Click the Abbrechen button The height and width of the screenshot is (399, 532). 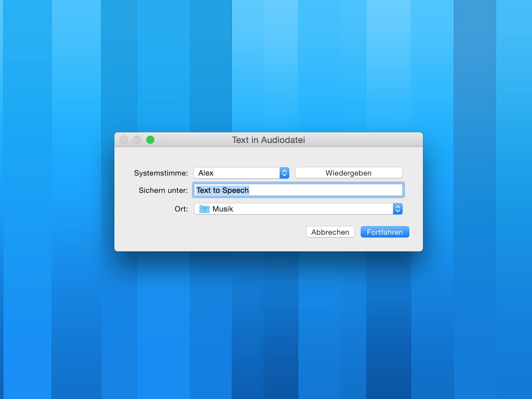pos(330,232)
